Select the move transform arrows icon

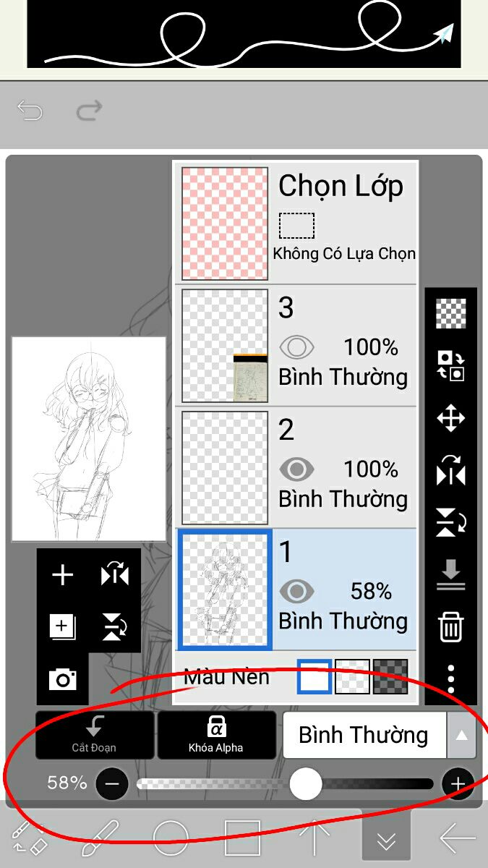click(450, 418)
